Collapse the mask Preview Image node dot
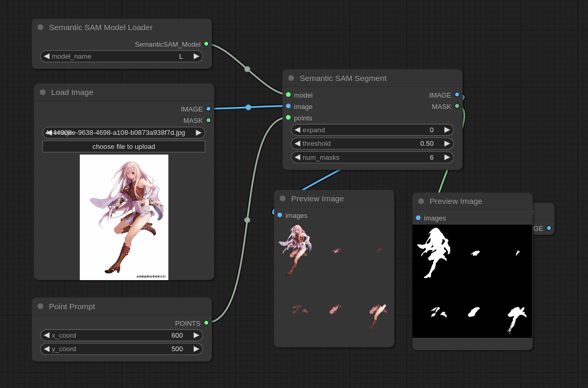The width and height of the screenshot is (588, 388). click(421, 201)
